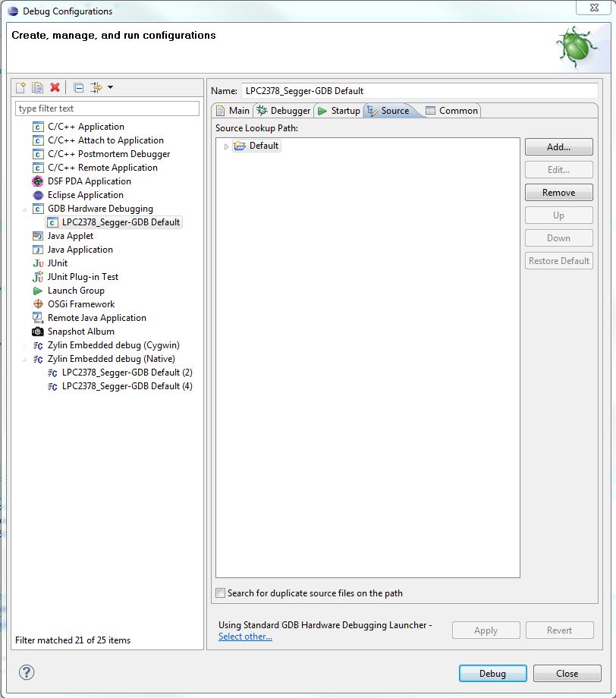Click the JUnit Plug-in Test icon

tap(38, 277)
